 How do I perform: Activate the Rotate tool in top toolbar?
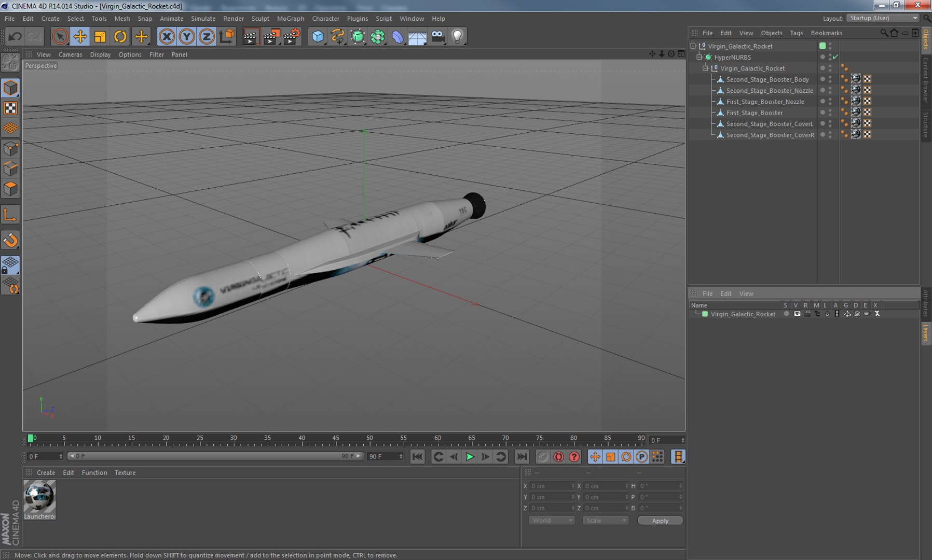pyautogui.click(x=120, y=36)
